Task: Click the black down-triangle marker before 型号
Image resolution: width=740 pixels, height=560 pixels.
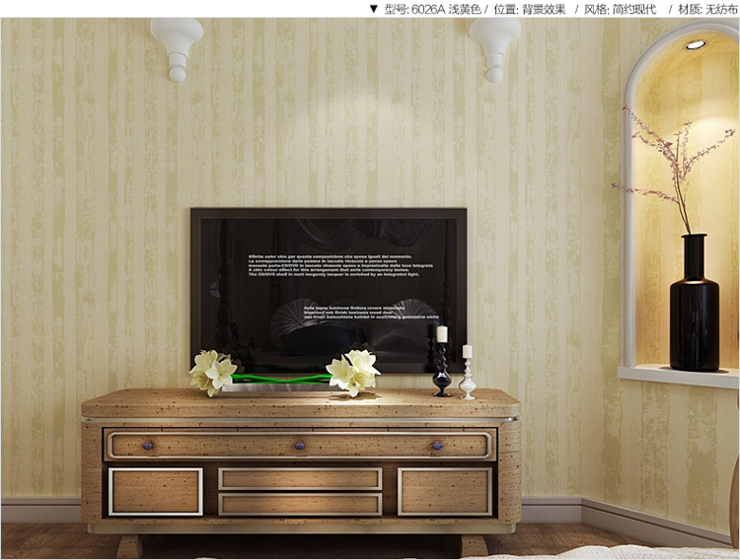Action: [374, 9]
